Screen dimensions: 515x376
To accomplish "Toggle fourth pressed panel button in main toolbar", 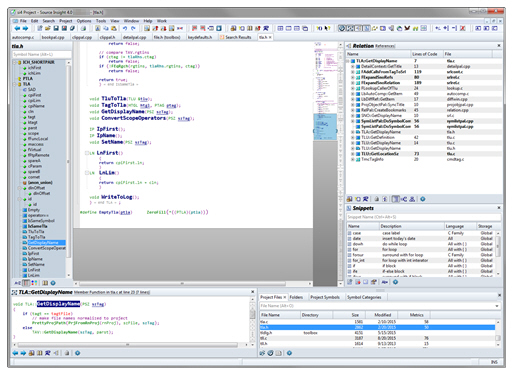I will pos(366,29).
